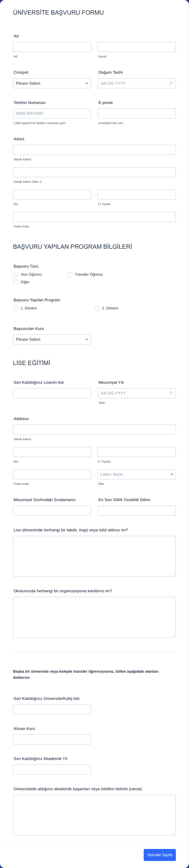Screen dimensions: 189x868
Task: Click the Başvurulan Kurs dropdown chevron icon
Action: pos(87,339)
